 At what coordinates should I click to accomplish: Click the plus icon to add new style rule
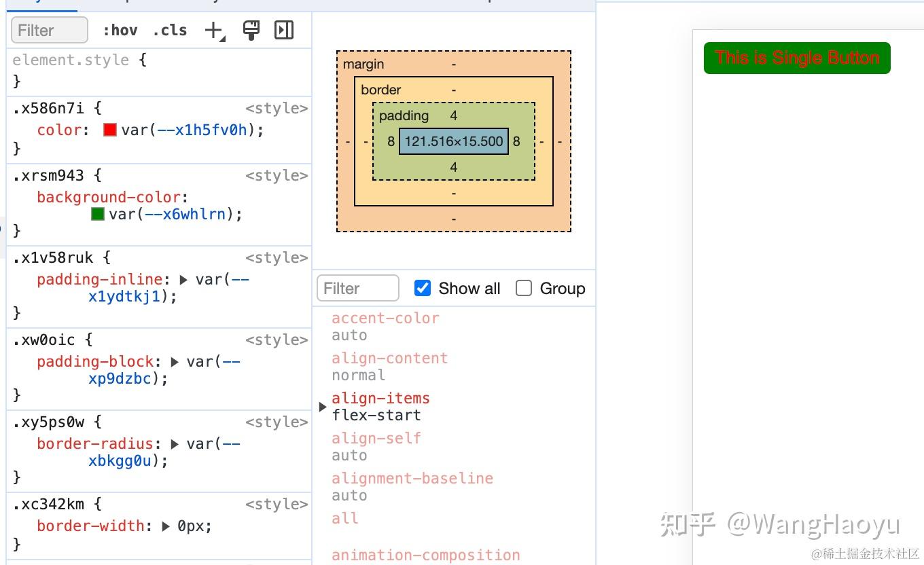click(212, 30)
